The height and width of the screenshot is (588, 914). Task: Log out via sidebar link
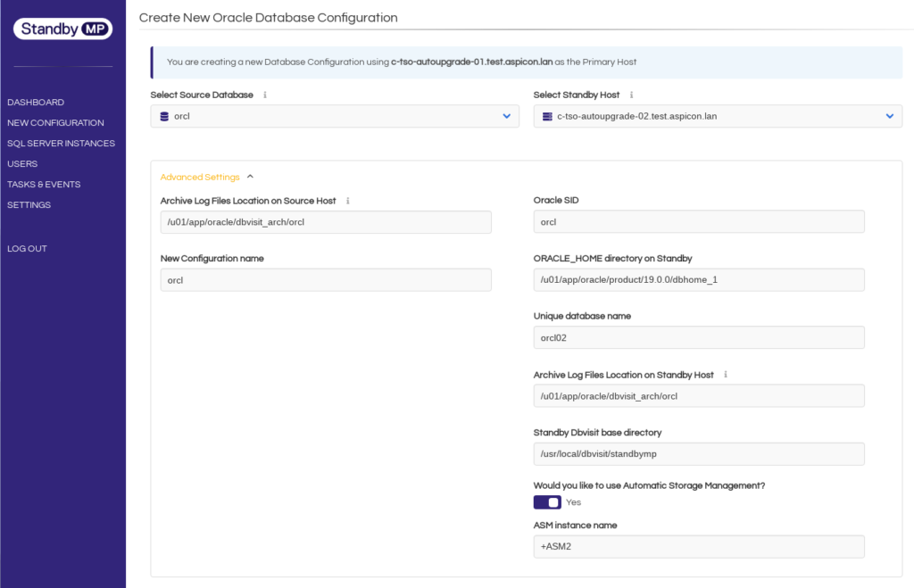(x=27, y=248)
